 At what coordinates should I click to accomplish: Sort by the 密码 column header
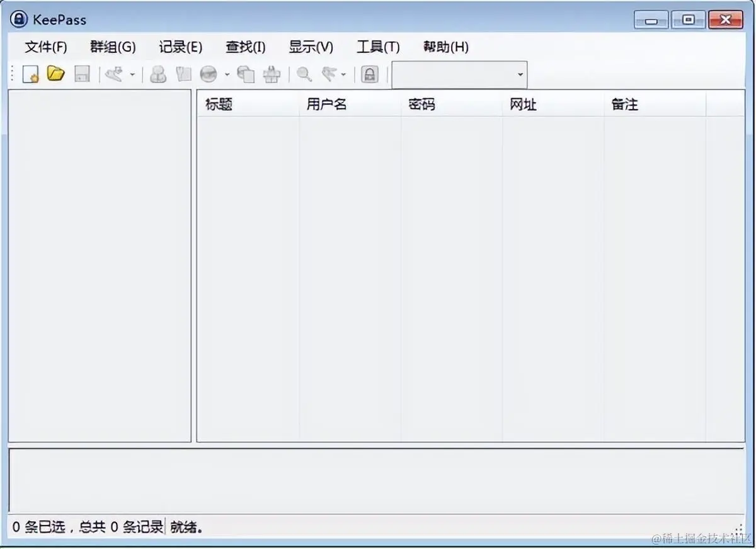pos(452,105)
